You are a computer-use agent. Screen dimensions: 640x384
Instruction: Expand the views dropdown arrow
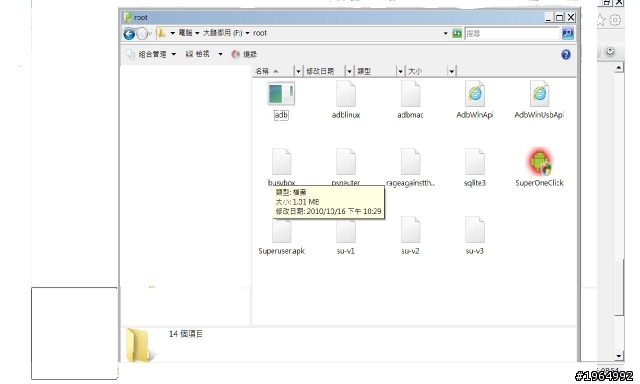220,54
